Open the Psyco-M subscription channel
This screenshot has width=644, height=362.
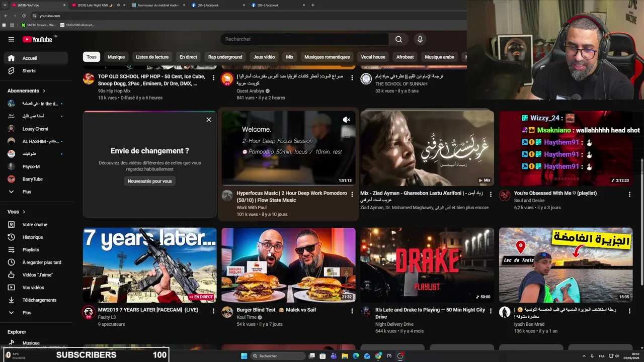(35, 166)
